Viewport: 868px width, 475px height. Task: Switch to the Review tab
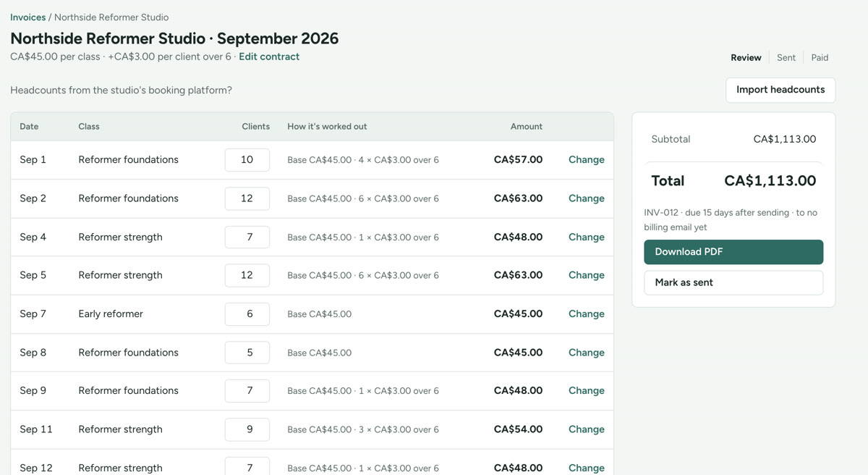coord(746,57)
